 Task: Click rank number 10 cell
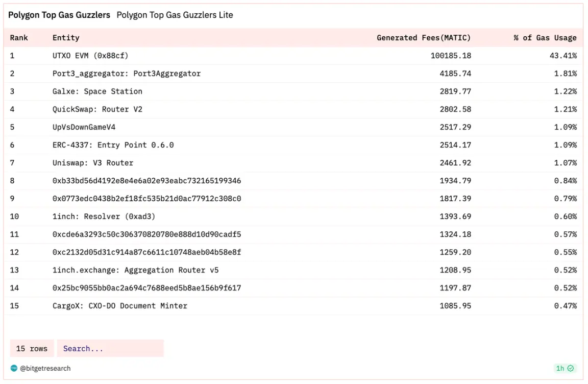click(14, 217)
